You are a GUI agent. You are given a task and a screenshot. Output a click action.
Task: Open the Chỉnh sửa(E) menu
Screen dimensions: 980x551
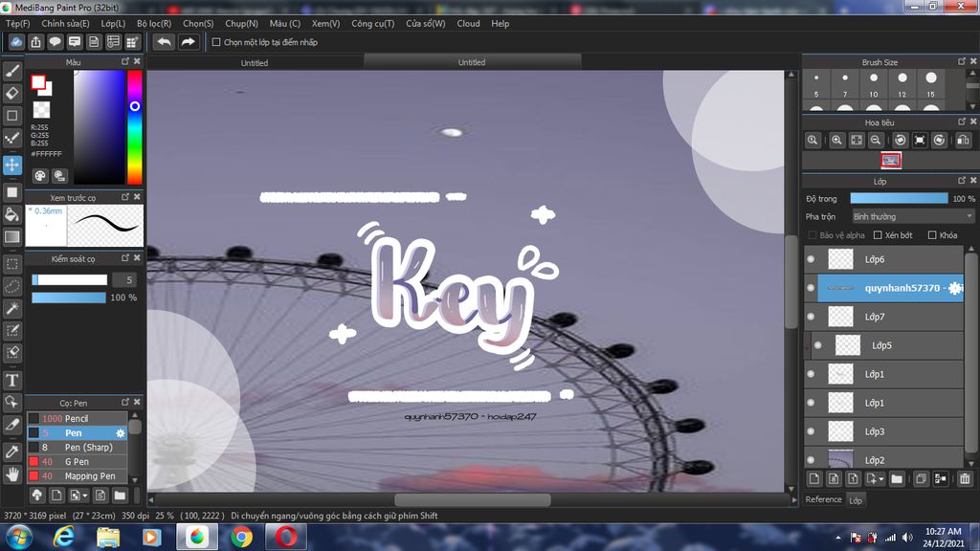[x=65, y=23]
